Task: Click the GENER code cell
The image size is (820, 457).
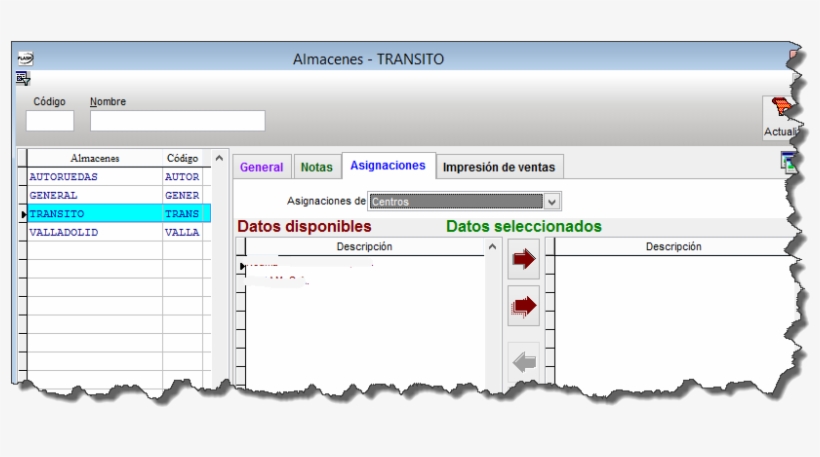Action: [x=182, y=195]
